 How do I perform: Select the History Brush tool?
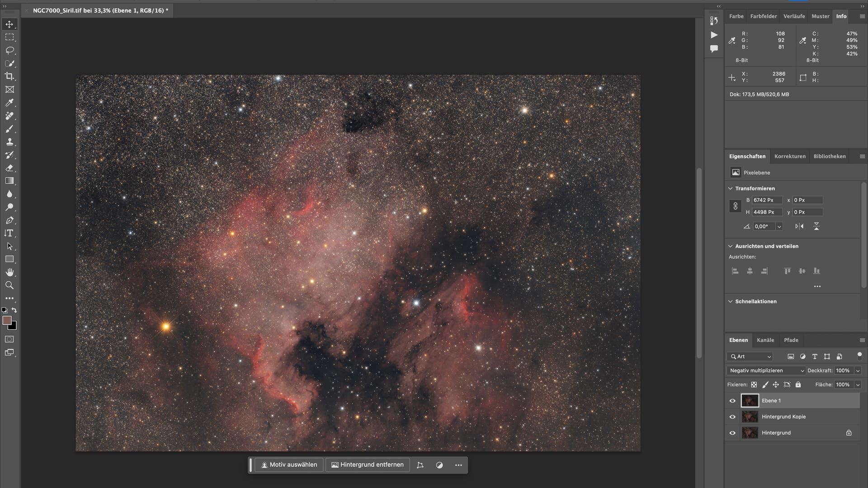9,155
